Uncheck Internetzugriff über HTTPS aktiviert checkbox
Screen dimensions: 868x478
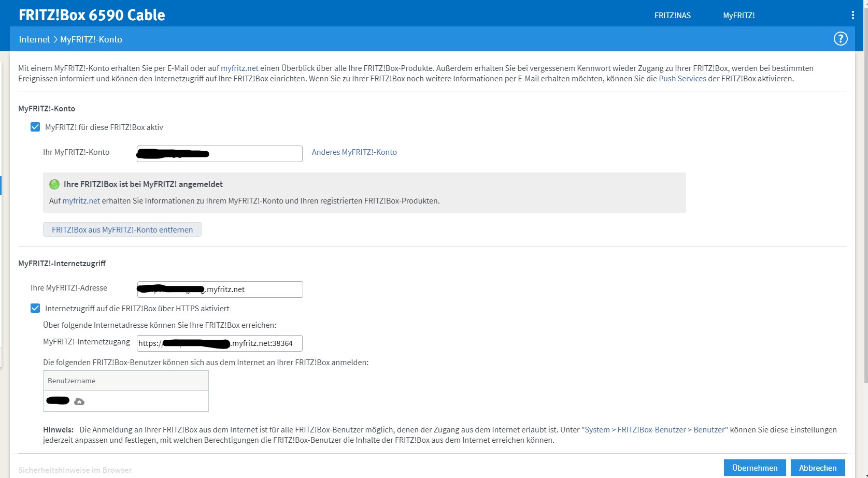point(35,309)
